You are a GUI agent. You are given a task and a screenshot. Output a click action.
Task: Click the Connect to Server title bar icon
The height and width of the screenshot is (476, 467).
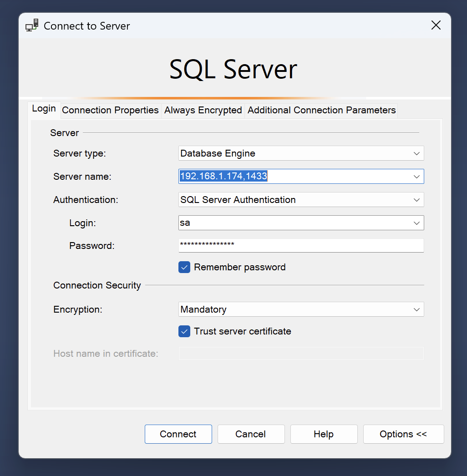32,25
